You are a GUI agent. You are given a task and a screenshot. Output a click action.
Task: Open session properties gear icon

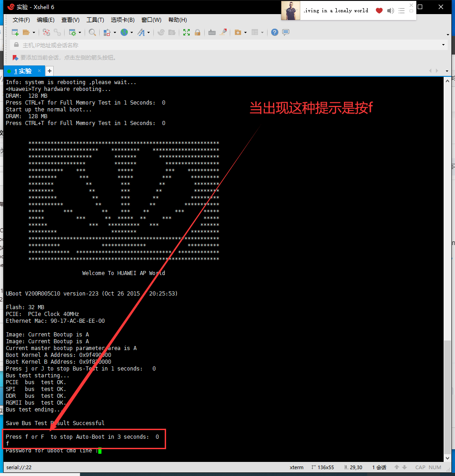[72, 32]
